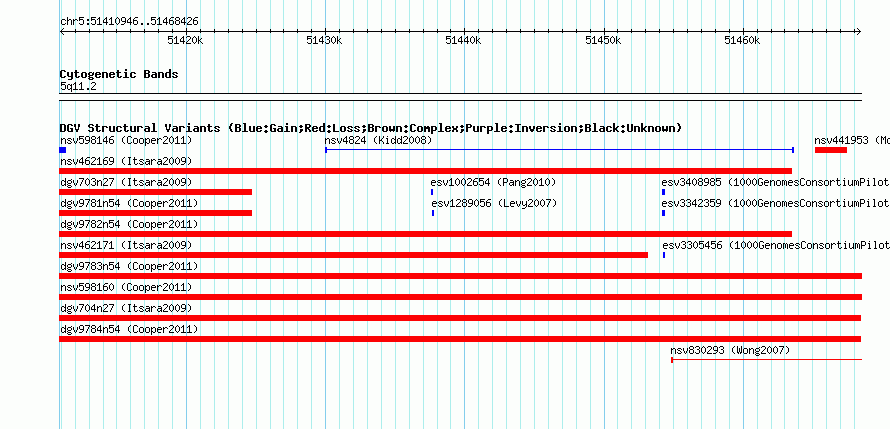The height and width of the screenshot is (429, 890).
Task: Select the blue nsv4824 gain span line
Action: click(559, 150)
